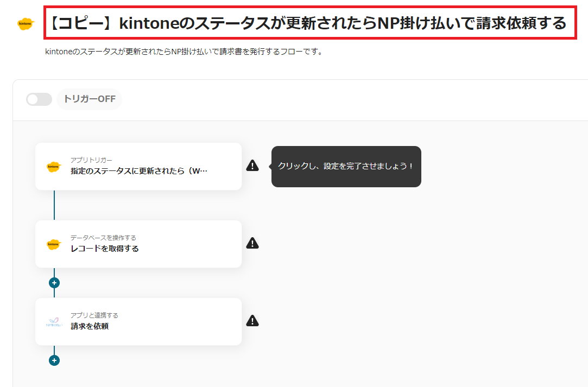Open the レコードを取得する step configuration

click(x=138, y=244)
